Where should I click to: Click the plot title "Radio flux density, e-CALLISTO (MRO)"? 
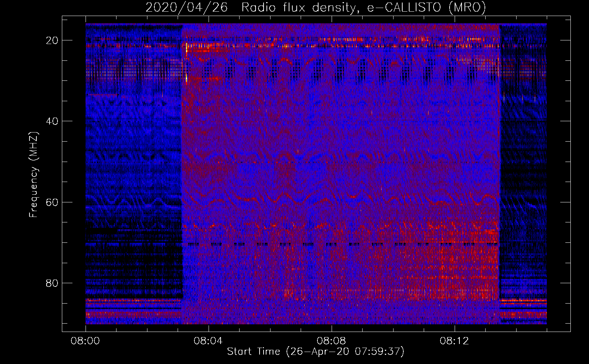point(364,8)
